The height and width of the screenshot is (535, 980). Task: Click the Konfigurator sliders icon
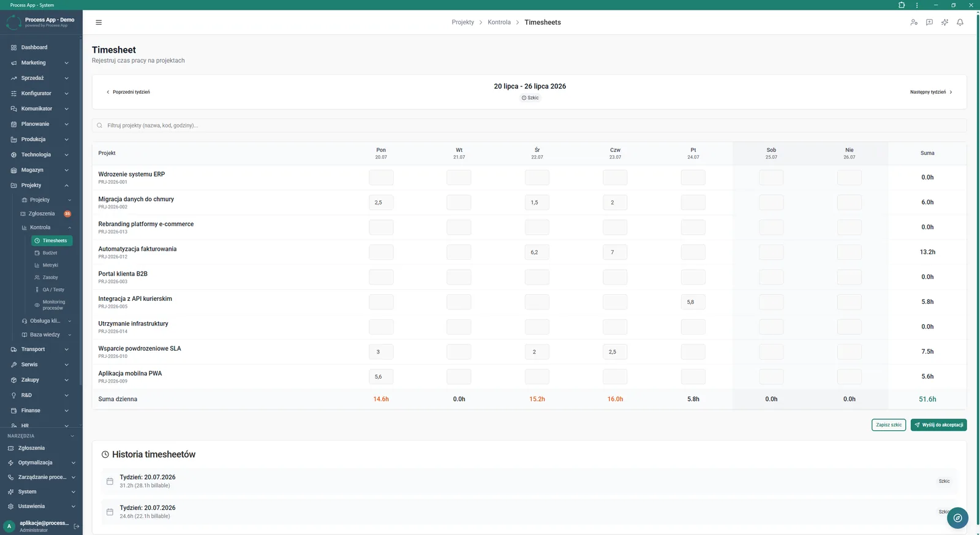13,93
